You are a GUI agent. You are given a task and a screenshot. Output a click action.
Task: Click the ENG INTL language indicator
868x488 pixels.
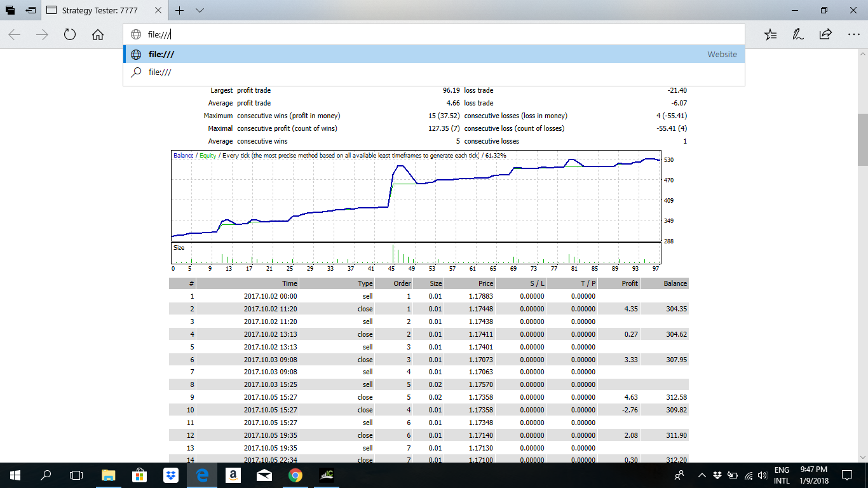[x=782, y=475]
